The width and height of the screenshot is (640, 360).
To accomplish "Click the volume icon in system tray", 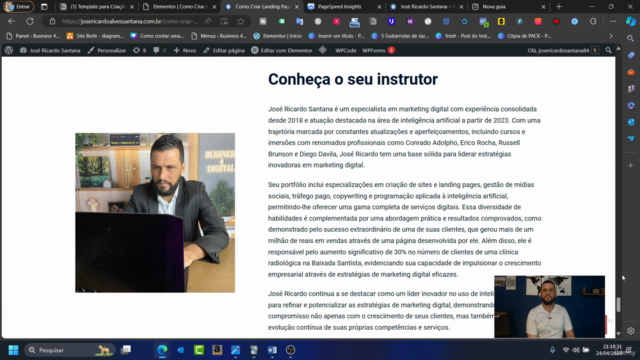I will point(576,350).
